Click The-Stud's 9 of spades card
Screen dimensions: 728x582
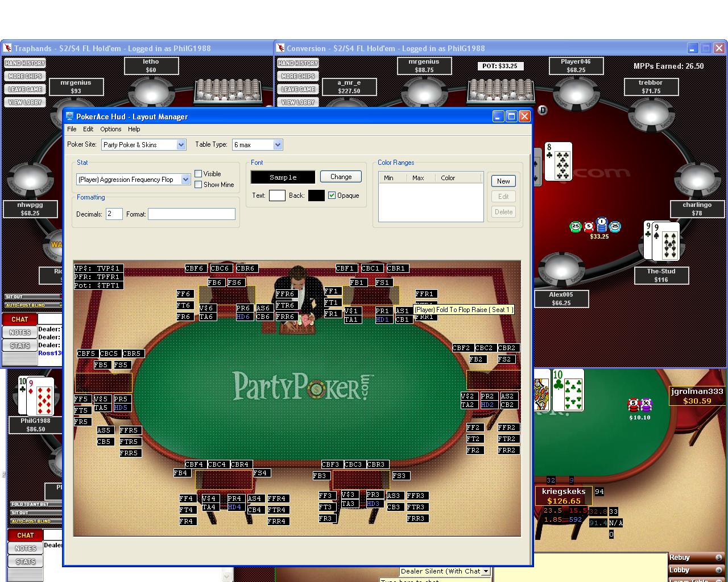pos(666,241)
